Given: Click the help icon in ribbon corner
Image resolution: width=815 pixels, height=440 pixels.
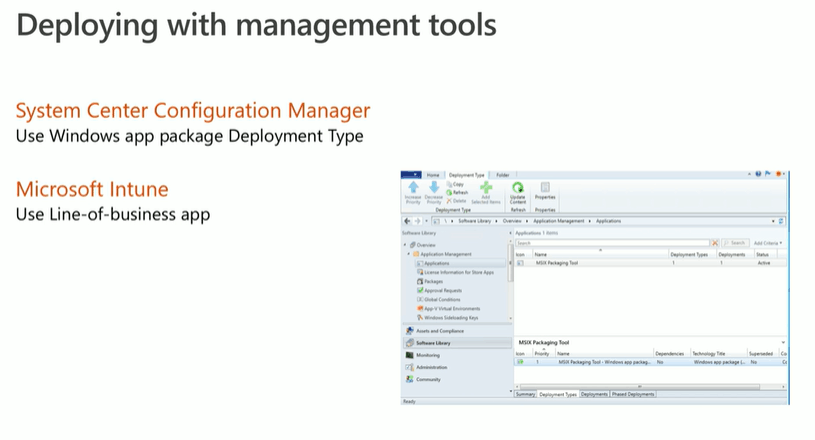Looking at the screenshot, I should [758, 175].
